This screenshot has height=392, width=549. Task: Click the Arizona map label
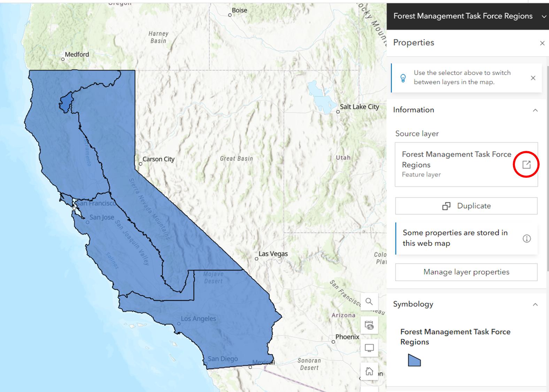coord(343,315)
